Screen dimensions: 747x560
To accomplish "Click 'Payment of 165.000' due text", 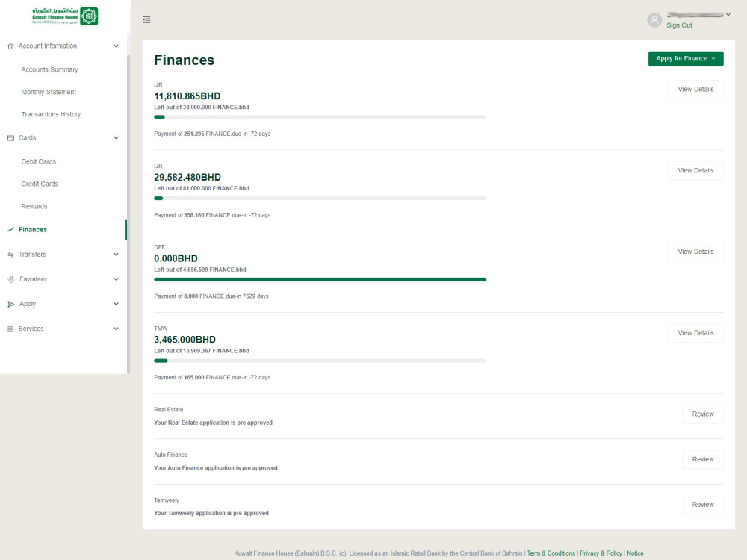I will pos(212,378).
